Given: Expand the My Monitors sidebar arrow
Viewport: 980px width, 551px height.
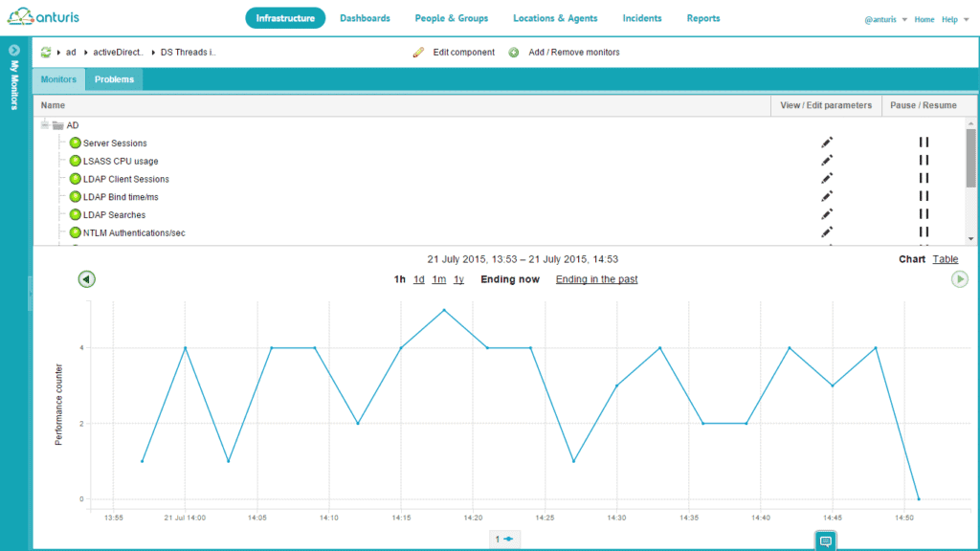Looking at the screenshot, I should 13,50.
